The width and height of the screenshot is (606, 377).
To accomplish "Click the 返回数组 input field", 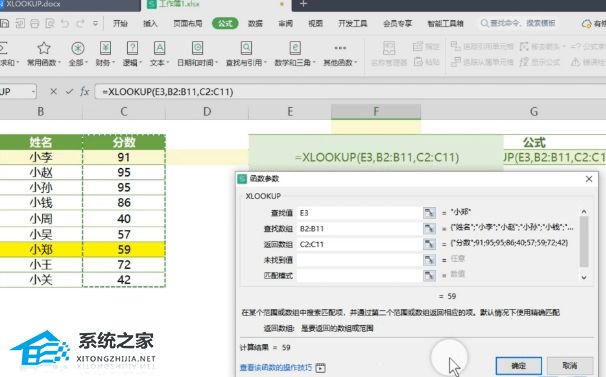I will [x=359, y=244].
